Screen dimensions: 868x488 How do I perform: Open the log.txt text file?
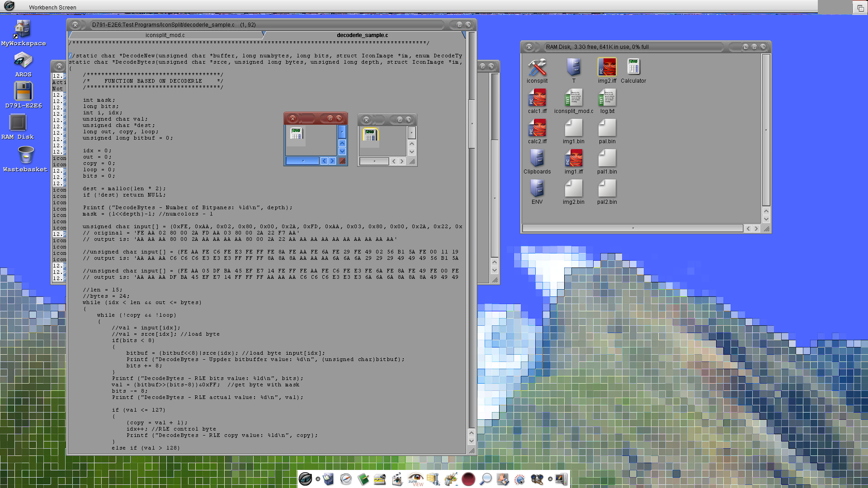click(x=607, y=98)
